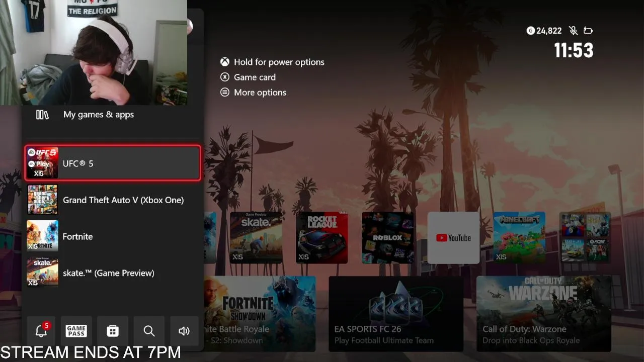Click the More options hint
This screenshot has height=362, width=644.
(260, 93)
